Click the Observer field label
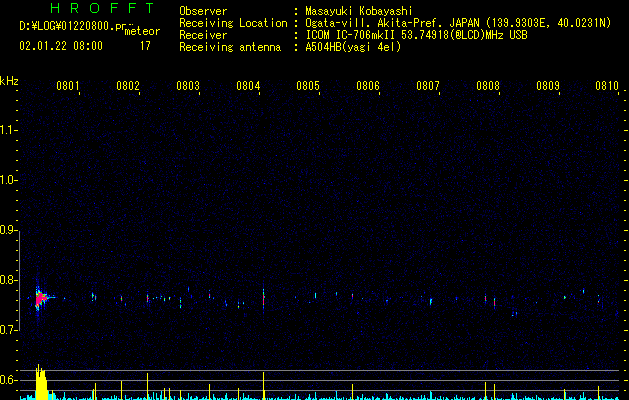 tap(203, 11)
